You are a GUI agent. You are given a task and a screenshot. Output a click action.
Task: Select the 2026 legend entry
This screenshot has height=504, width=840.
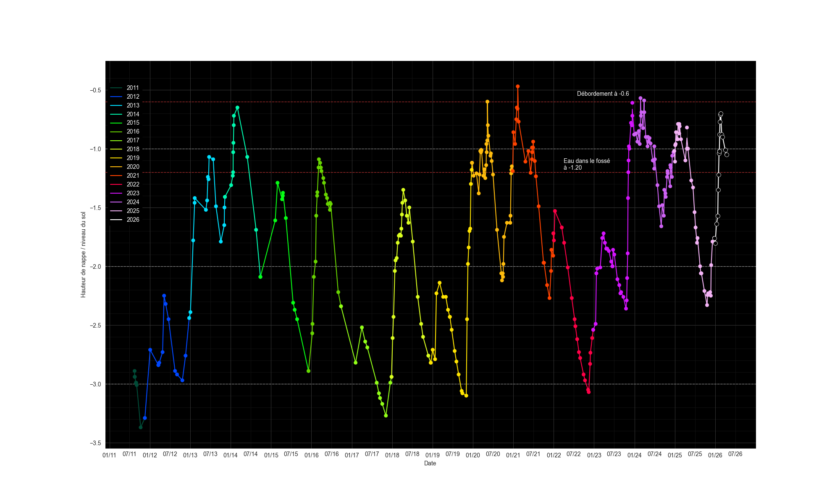(125, 220)
